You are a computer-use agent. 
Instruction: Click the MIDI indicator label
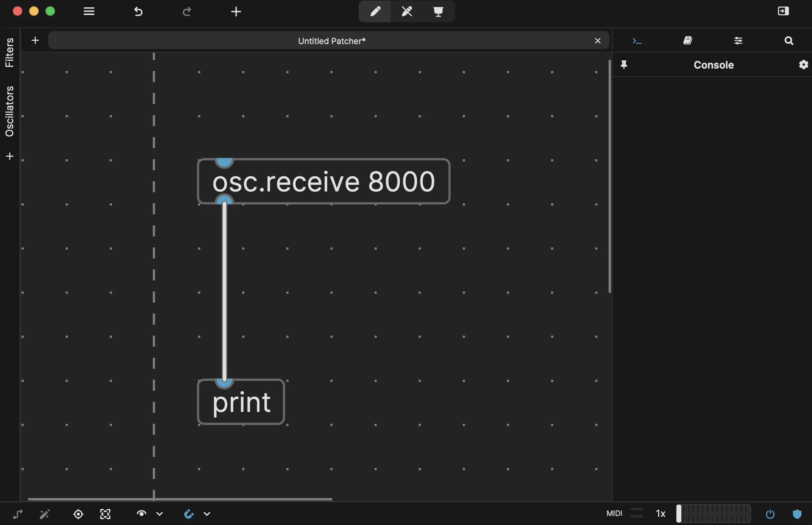click(x=614, y=513)
